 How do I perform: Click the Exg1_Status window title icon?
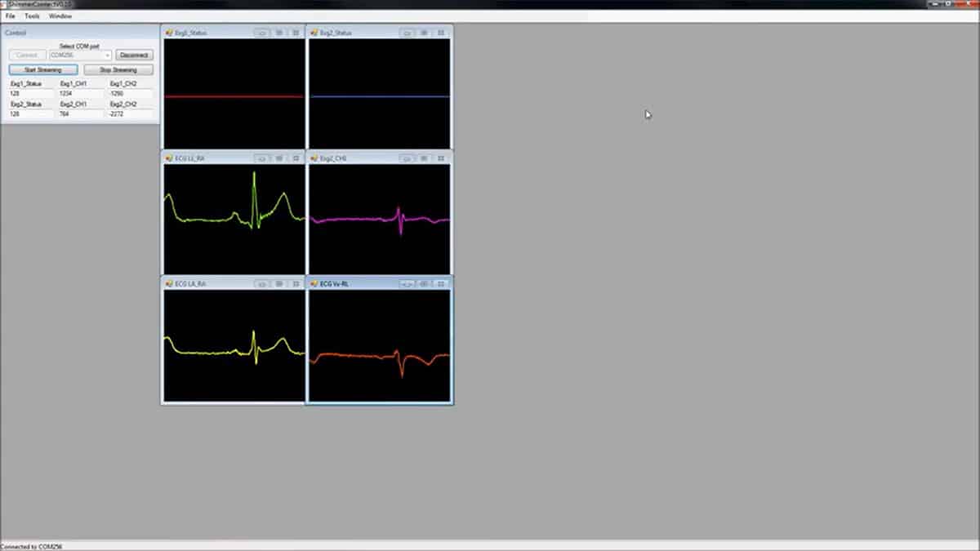tap(169, 33)
